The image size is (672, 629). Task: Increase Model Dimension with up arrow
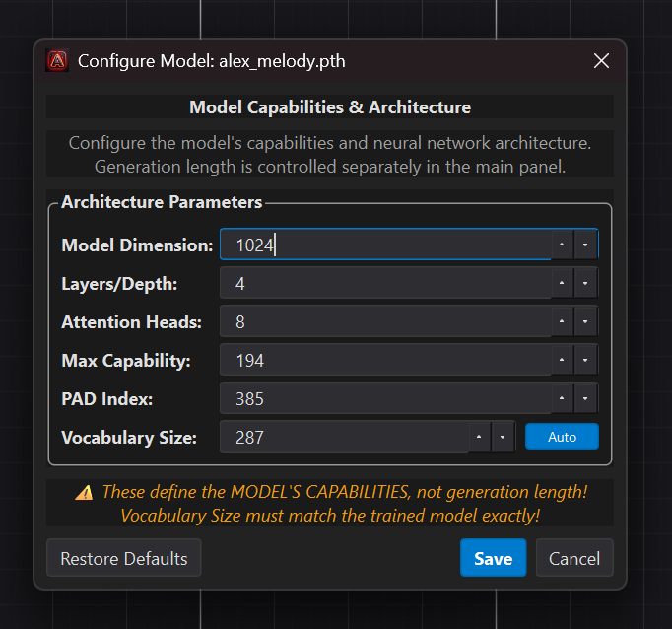562,245
